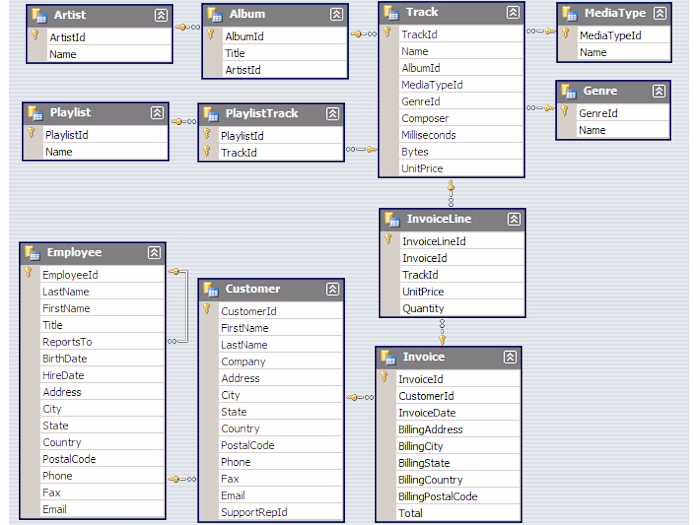Collapse the PlaylistTrack table
The image size is (700, 525).
[333, 114]
